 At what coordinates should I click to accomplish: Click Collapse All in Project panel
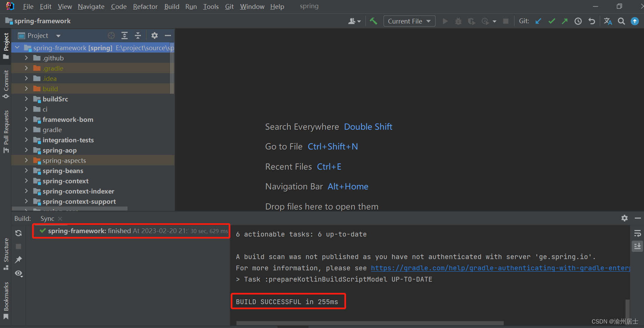[x=138, y=35]
